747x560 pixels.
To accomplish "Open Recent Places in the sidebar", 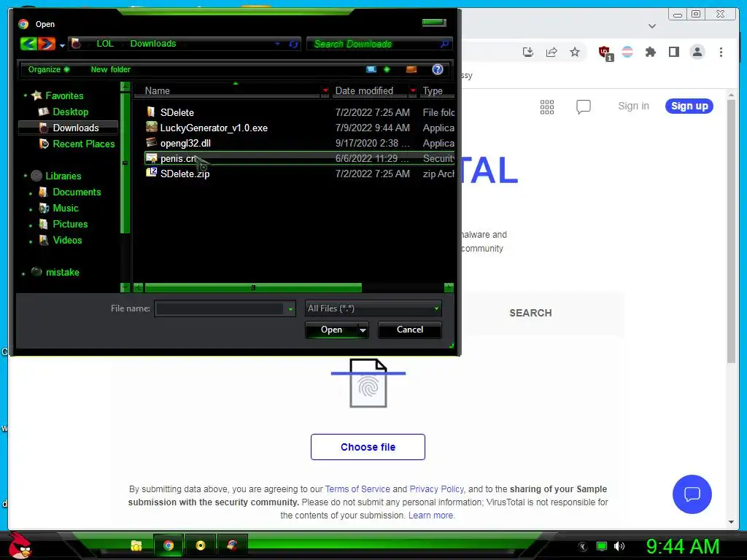I will tap(84, 144).
